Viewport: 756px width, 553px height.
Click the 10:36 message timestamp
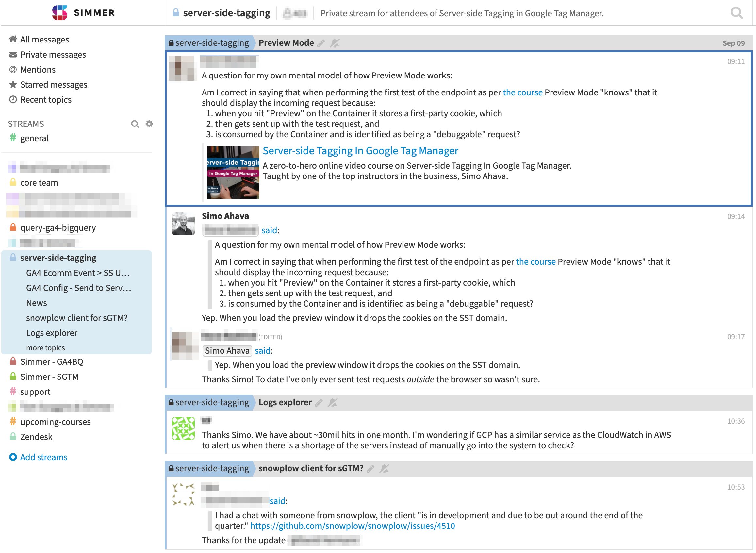[736, 421]
